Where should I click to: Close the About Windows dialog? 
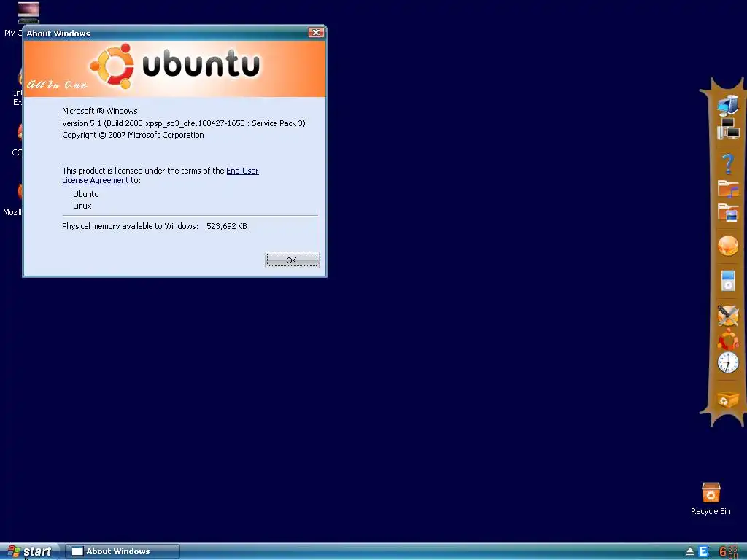point(316,32)
